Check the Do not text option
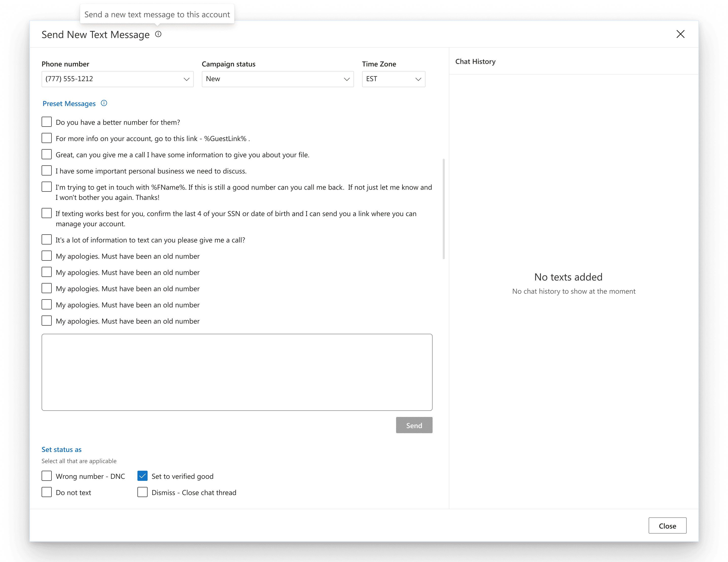The height and width of the screenshot is (562, 728). tap(47, 492)
